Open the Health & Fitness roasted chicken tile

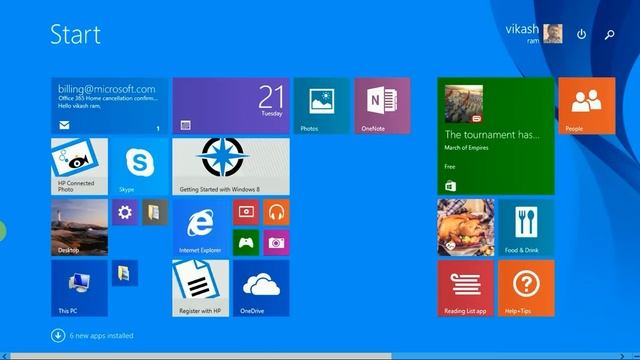click(466, 227)
